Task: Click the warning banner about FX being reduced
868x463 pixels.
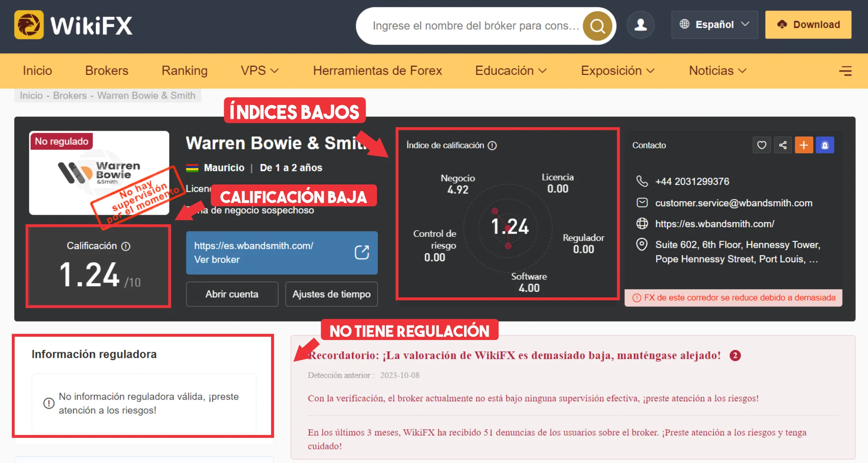Action: coord(733,298)
